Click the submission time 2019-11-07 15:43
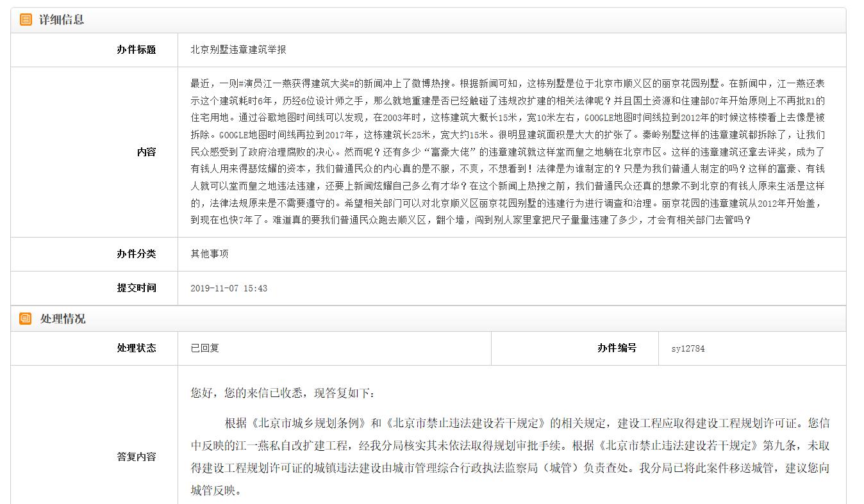This screenshot has width=864, height=504. [229, 289]
